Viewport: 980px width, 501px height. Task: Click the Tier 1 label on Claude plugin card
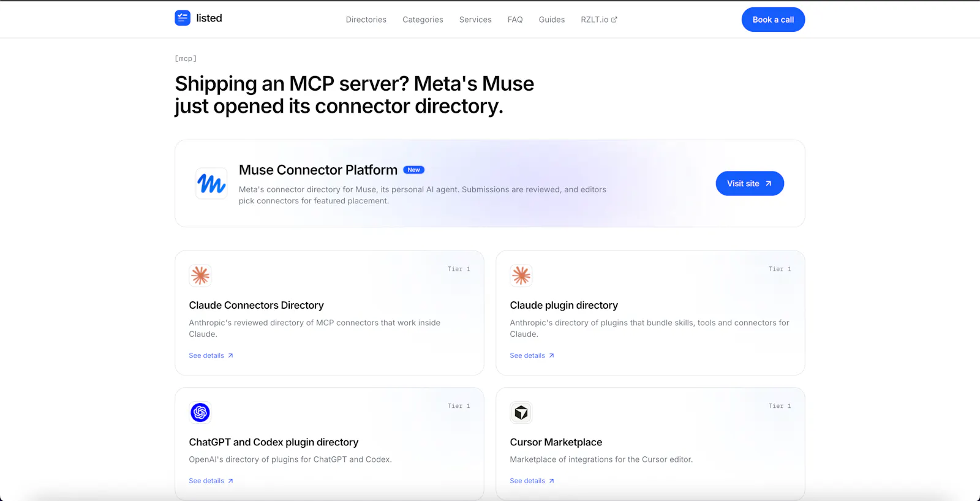click(780, 269)
